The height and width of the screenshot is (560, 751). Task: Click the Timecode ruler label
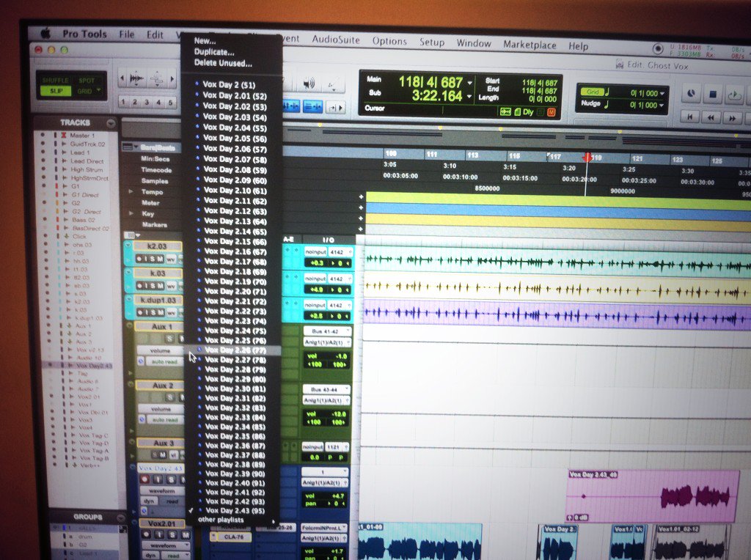click(x=156, y=170)
